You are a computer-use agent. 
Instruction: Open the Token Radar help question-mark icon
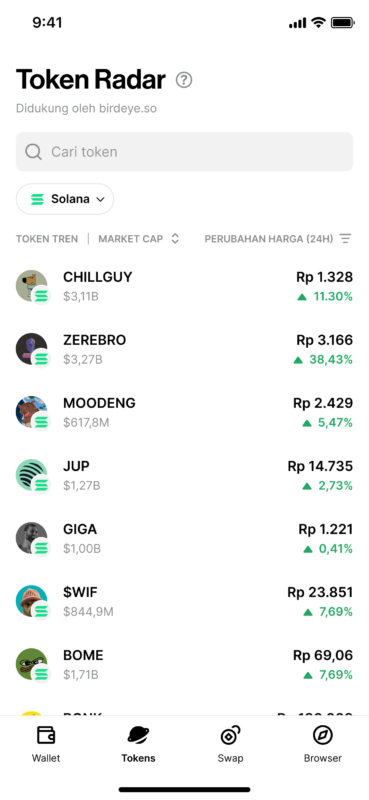tap(184, 80)
